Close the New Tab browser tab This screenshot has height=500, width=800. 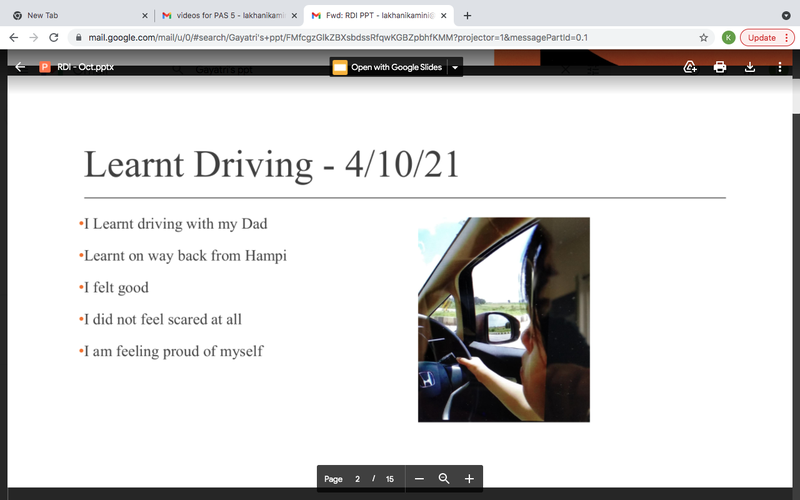(144, 16)
